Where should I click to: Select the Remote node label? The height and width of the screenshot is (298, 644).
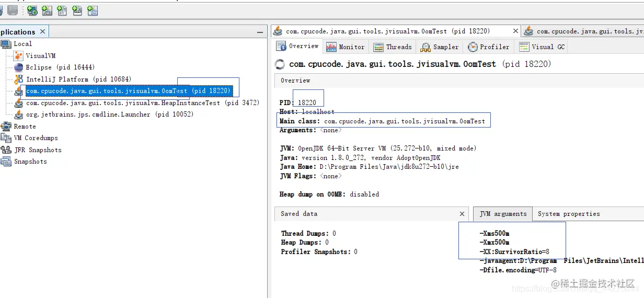25,127
